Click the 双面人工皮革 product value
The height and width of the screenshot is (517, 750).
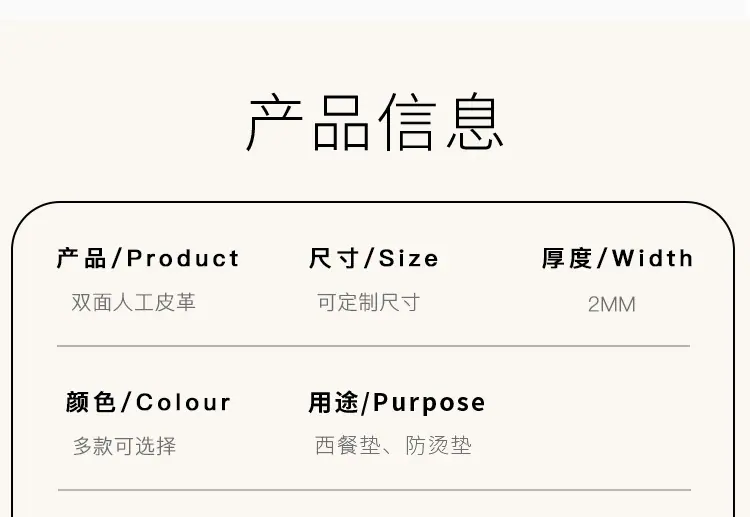point(133,302)
